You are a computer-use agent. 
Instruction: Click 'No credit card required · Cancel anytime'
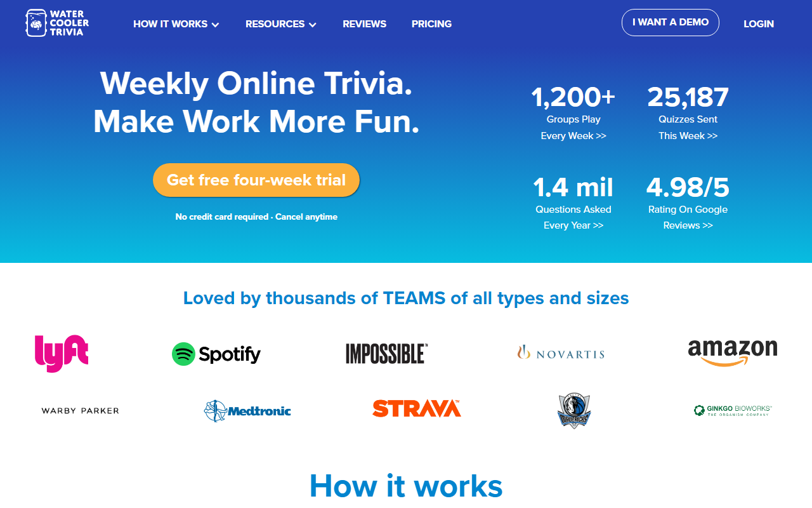tap(256, 217)
